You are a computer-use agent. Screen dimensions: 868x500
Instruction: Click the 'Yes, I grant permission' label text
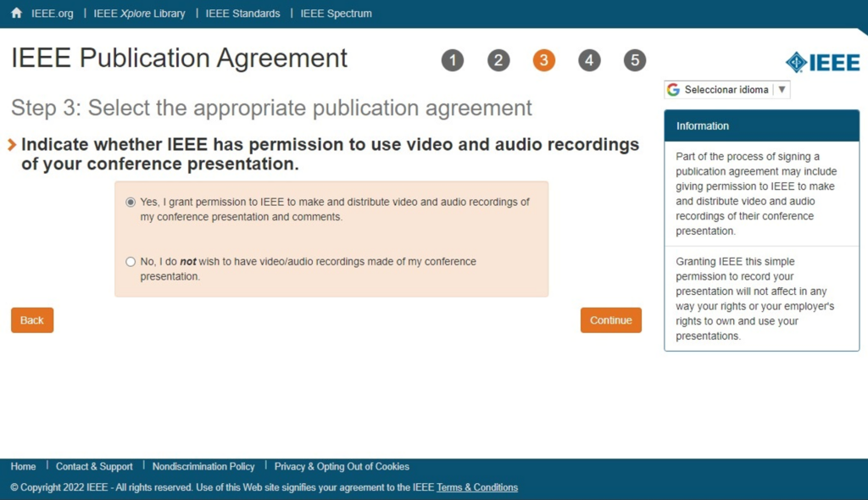[335, 209]
